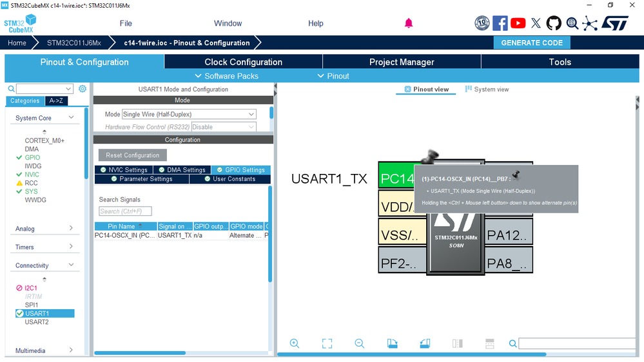The width and height of the screenshot is (644, 362).
Task: Switch to Clock Configuration tab
Action: [x=243, y=62]
